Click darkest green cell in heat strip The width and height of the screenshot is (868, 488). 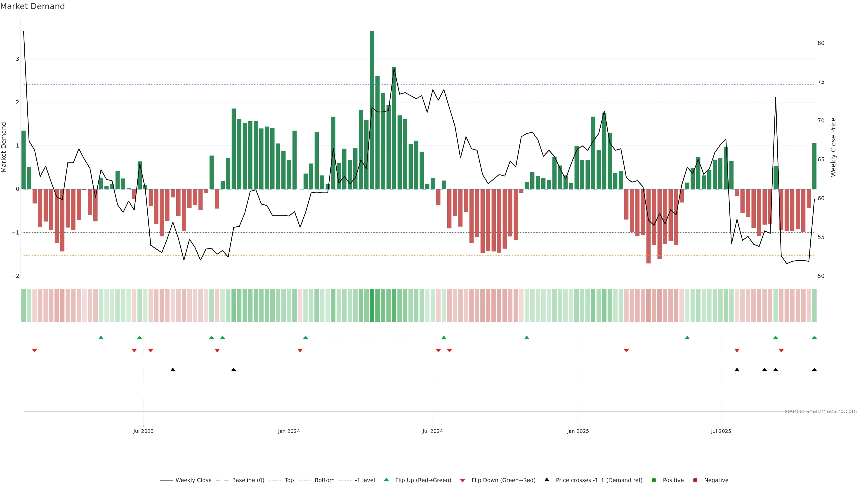372,305
